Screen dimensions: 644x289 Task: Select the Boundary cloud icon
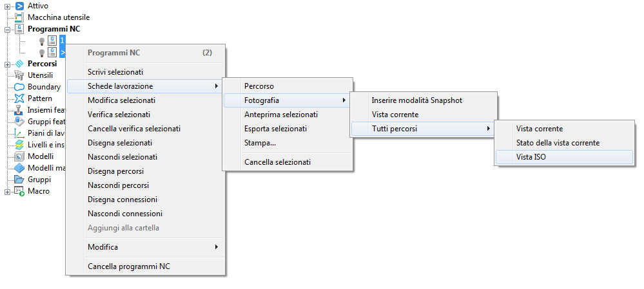tap(19, 87)
